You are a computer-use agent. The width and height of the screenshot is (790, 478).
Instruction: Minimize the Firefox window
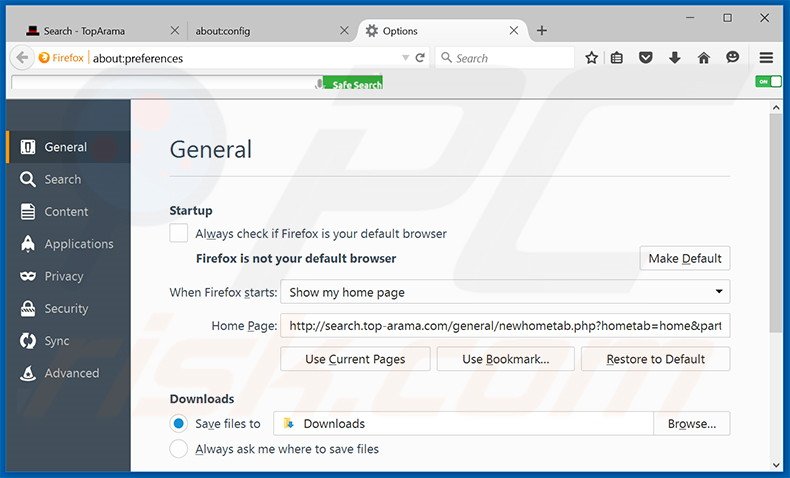click(690, 18)
